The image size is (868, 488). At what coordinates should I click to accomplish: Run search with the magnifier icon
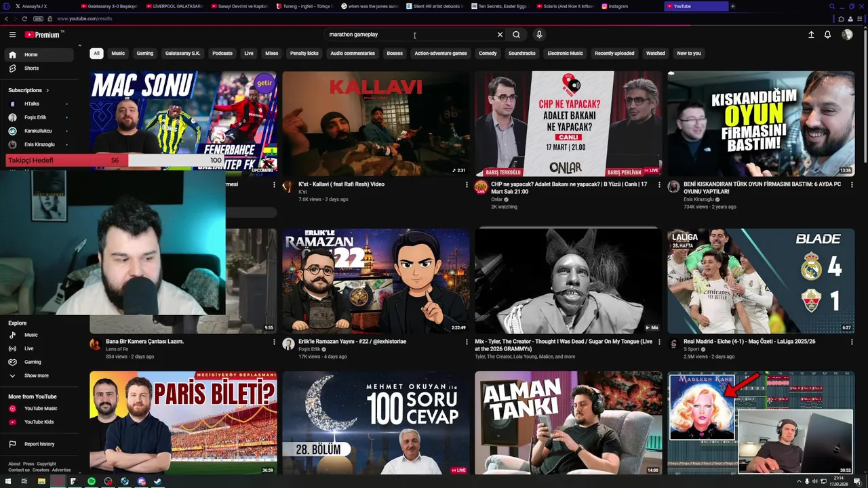pos(516,35)
